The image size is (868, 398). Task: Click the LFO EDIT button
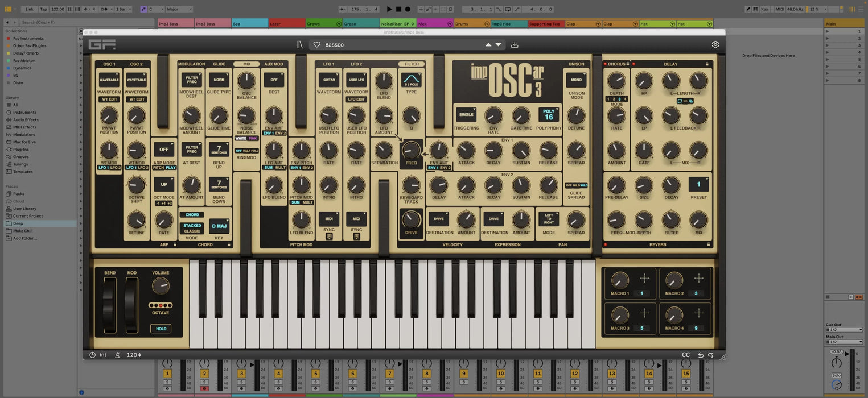click(x=356, y=100)
